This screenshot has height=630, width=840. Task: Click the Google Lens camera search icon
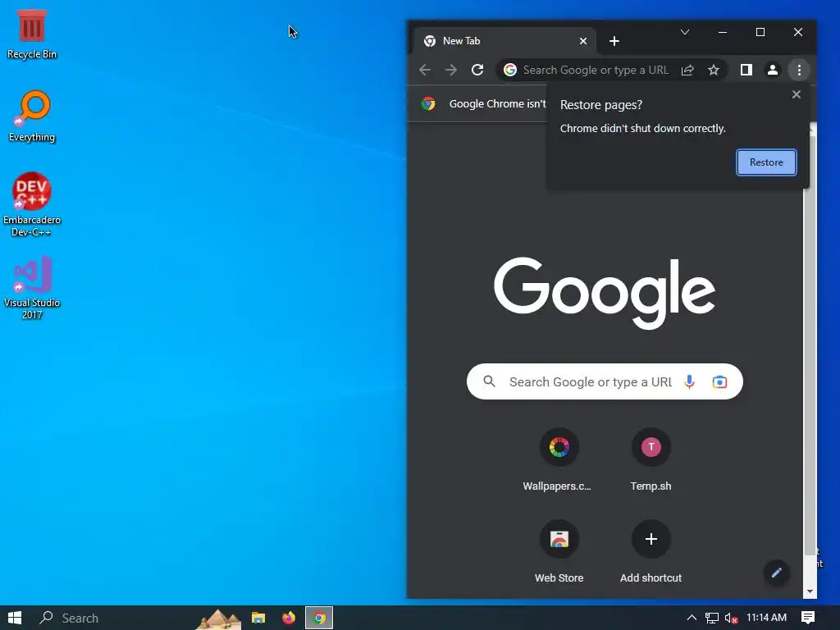tap(719, 381)
